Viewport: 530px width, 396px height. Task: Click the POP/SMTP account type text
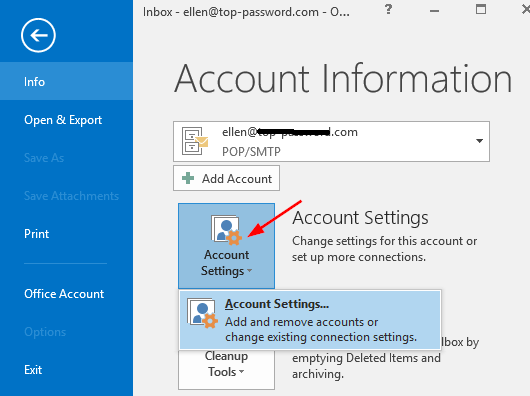tap(251, 152)
